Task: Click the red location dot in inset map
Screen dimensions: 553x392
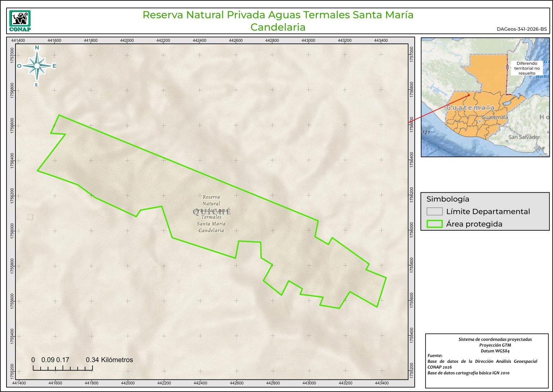Action: 469,95
